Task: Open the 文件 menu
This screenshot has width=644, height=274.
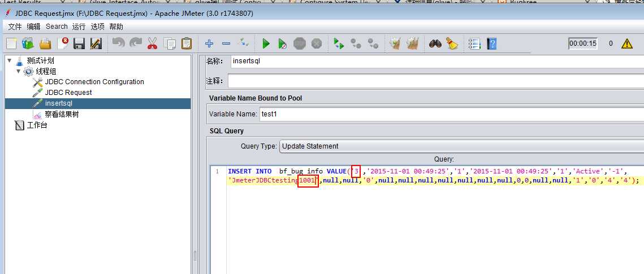Action: [x=15, y=27]
